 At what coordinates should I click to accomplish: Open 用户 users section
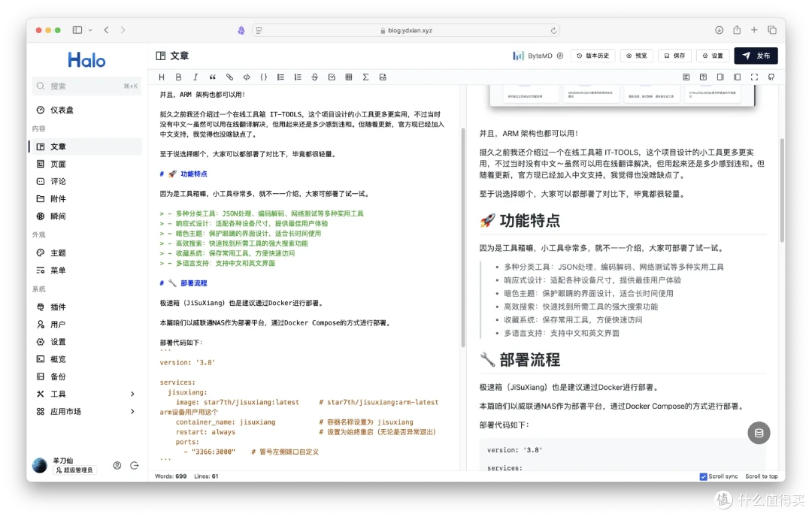[86, 325]
